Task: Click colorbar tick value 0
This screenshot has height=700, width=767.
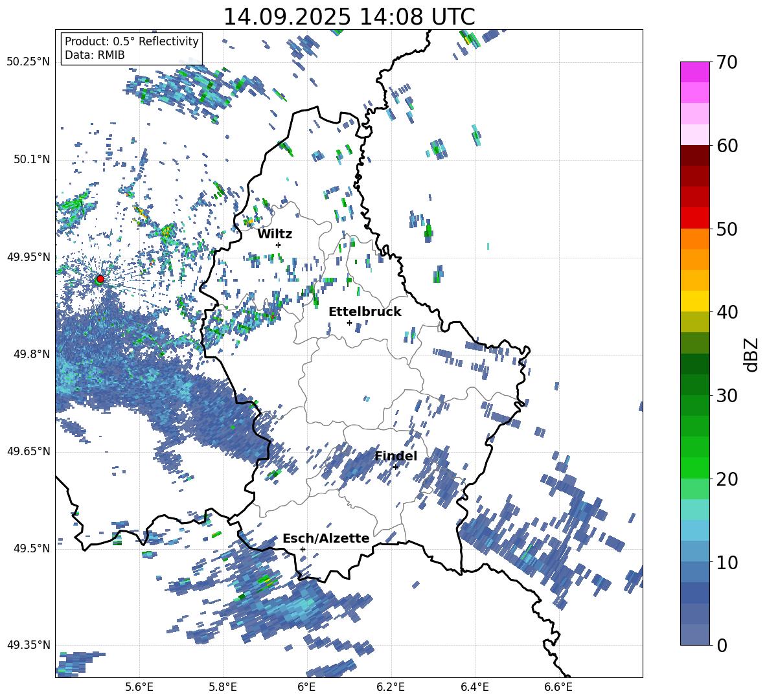Action: tap(722, 645)
